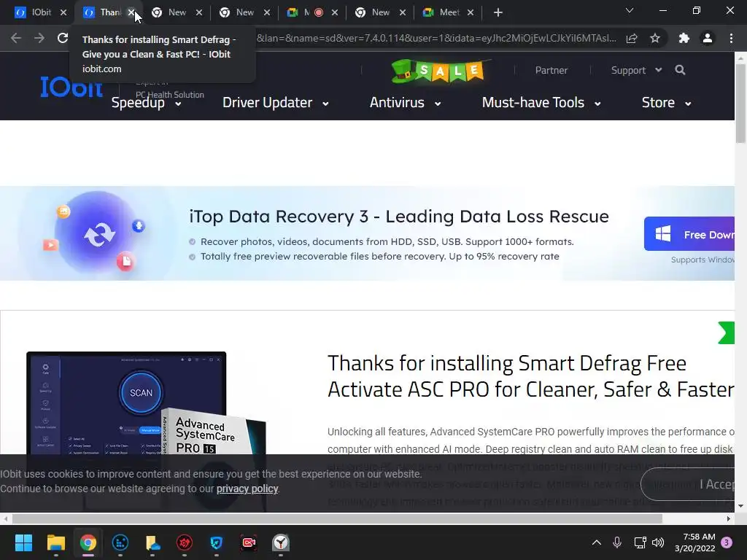Reload the current page
747x560 pixels.
[x=63, y=38]
